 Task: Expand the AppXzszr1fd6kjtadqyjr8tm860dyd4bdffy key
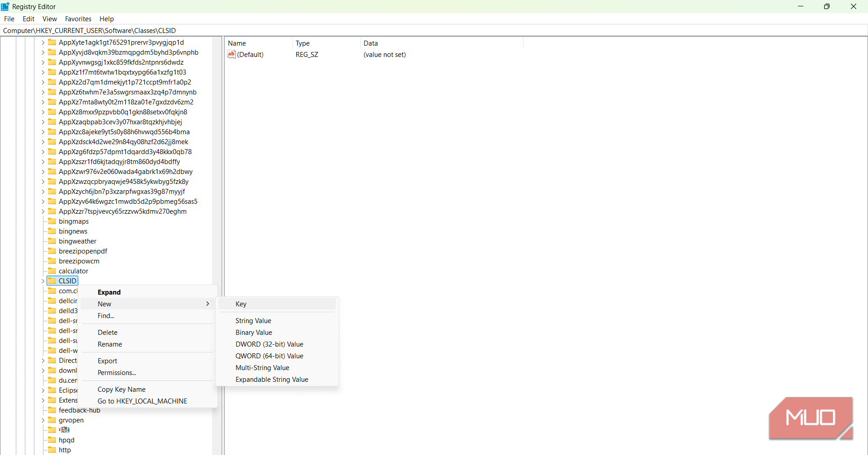pos(43,162)
